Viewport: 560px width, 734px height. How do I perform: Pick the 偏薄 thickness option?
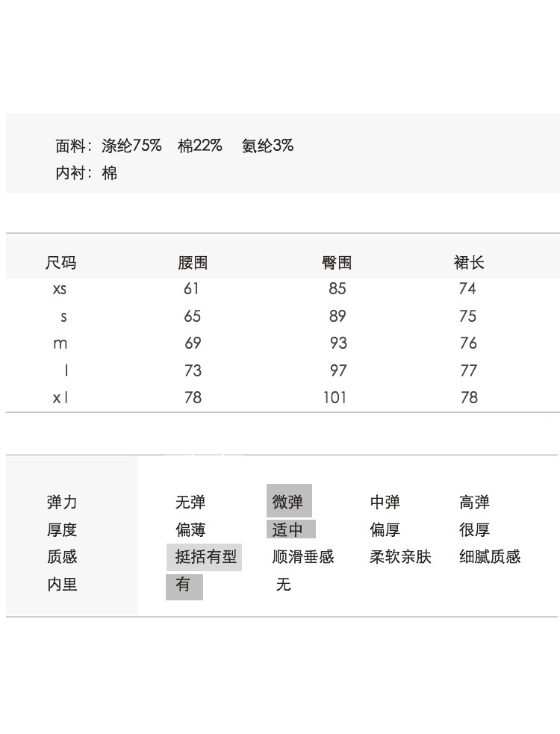[190, 530]
